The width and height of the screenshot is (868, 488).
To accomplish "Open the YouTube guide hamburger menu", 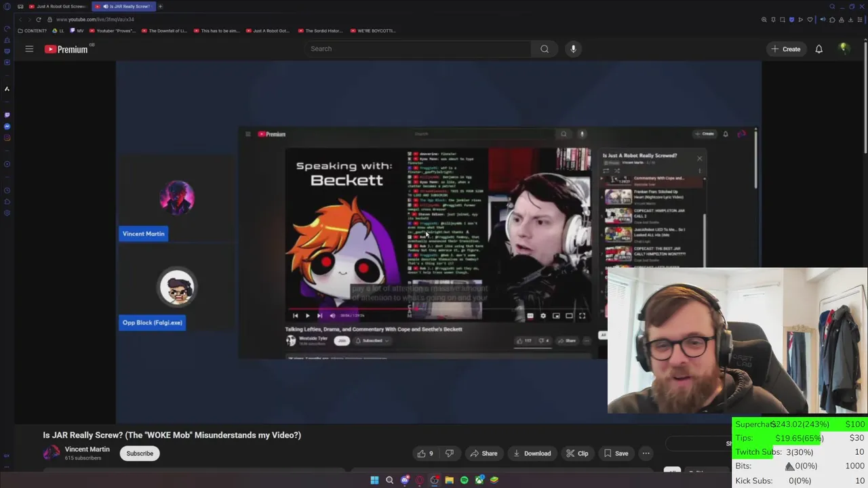I will [29, 49].
